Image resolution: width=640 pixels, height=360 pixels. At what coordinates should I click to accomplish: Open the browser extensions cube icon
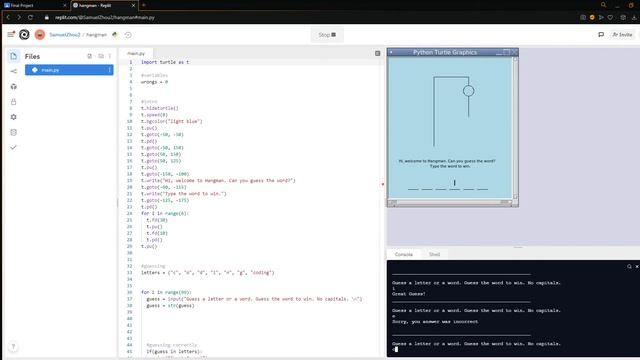(x=623, y=17)
